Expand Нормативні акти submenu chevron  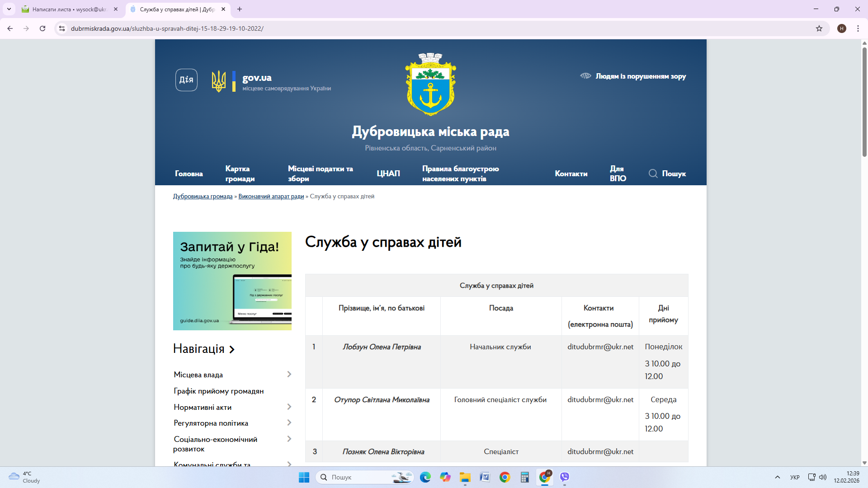coord(289,407)
